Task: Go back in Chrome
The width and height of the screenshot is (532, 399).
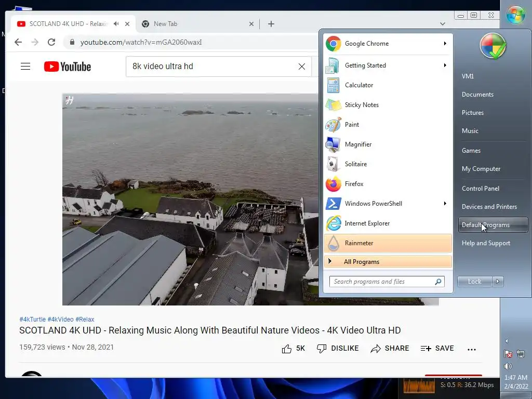Action: 18,42
